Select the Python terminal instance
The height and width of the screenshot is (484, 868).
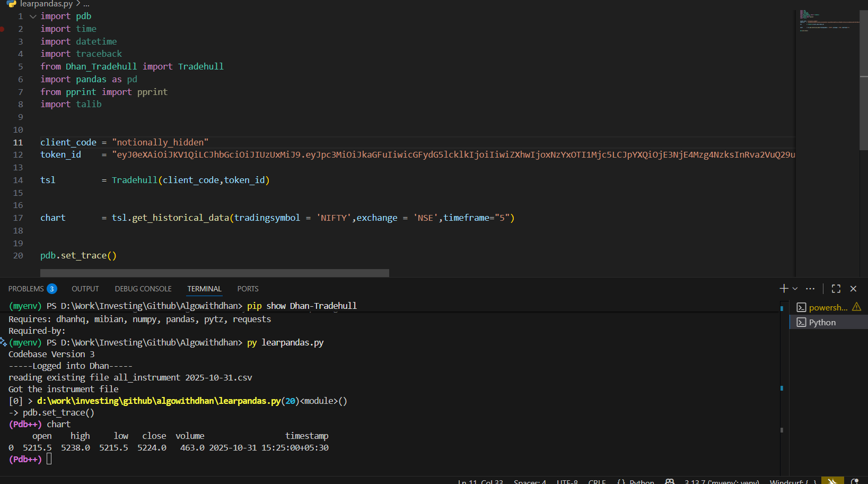822,322
